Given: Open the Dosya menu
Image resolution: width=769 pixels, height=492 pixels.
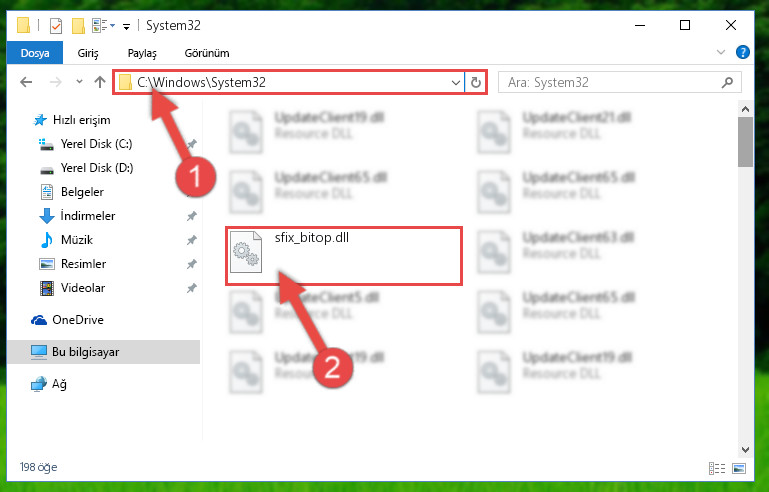Looking at the screenshot, I should [x=35, y=53].
